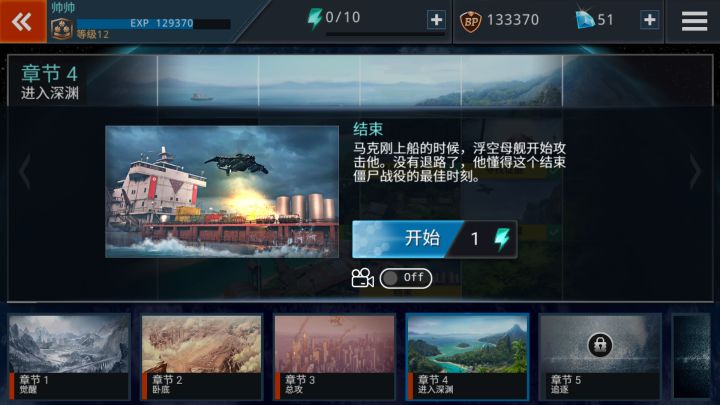This screenshot has height=405, width=720.
Task: Add energy with the plus button
Action: (436, 20)
